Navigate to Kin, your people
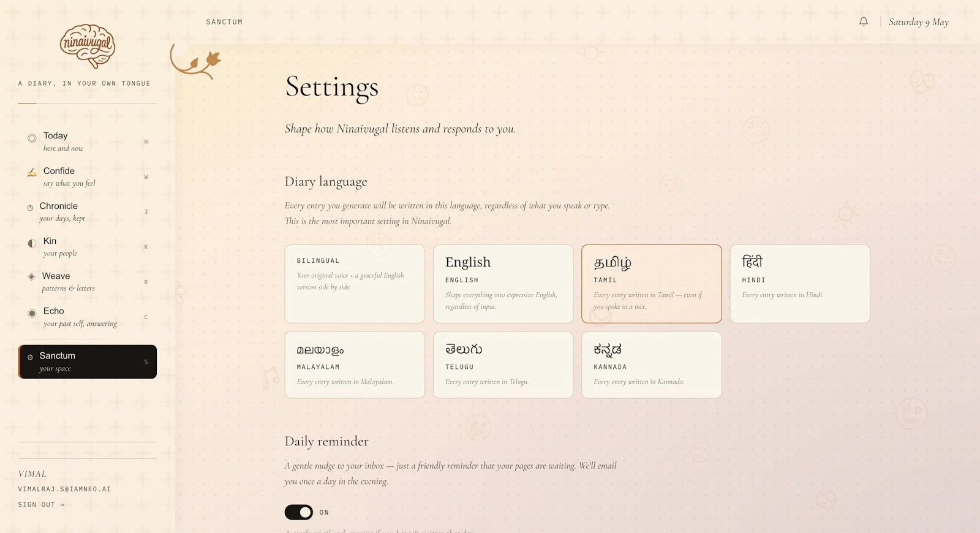980x533 pixels. (x=88, y=246)
